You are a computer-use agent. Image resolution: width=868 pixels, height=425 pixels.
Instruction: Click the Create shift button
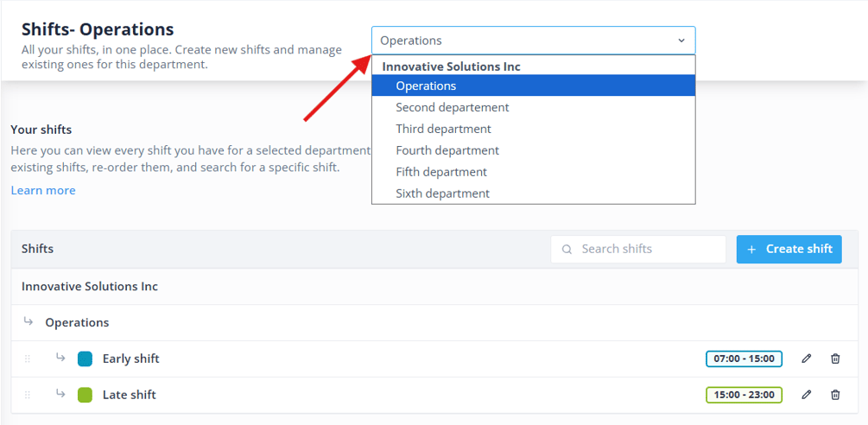click(x=789, y=249)
